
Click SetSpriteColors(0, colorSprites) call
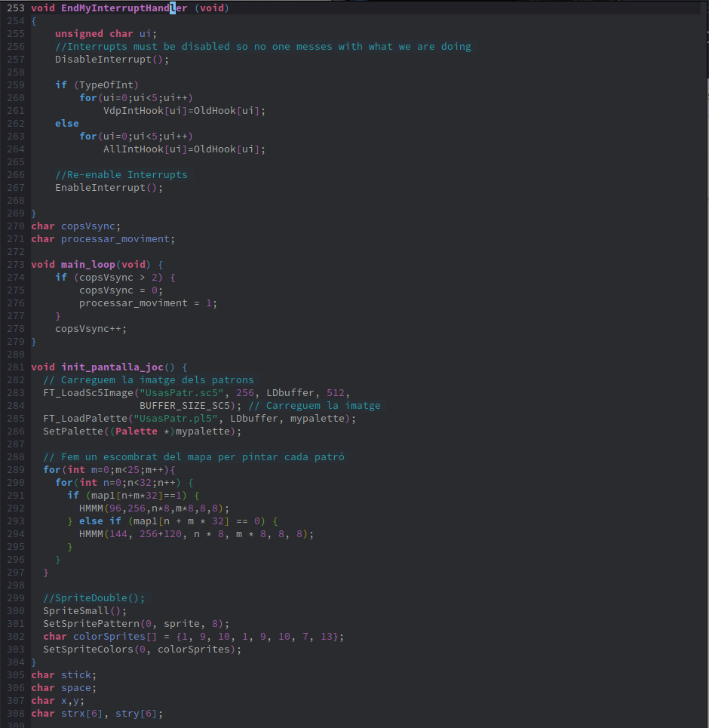(142, 650)
